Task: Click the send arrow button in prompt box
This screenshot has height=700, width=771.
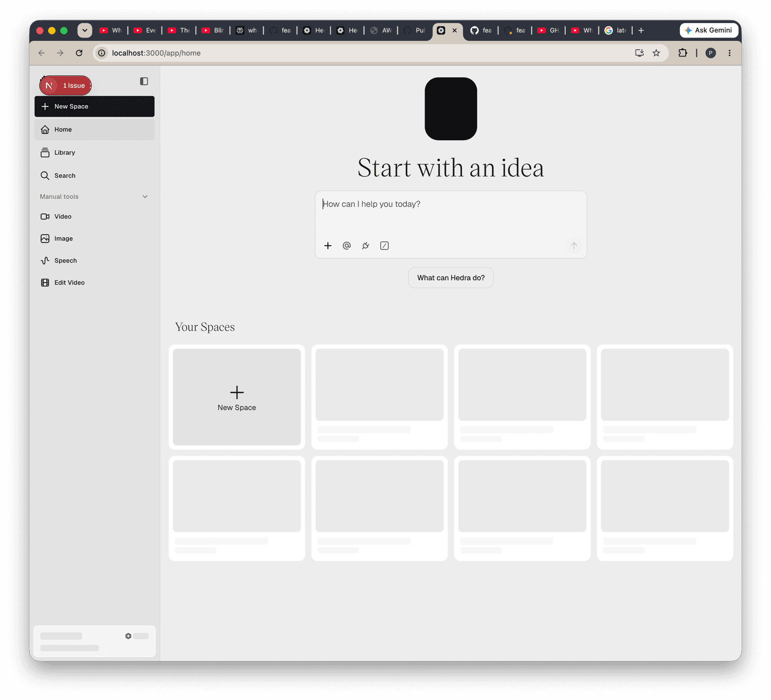Action: tap(574, 246)
